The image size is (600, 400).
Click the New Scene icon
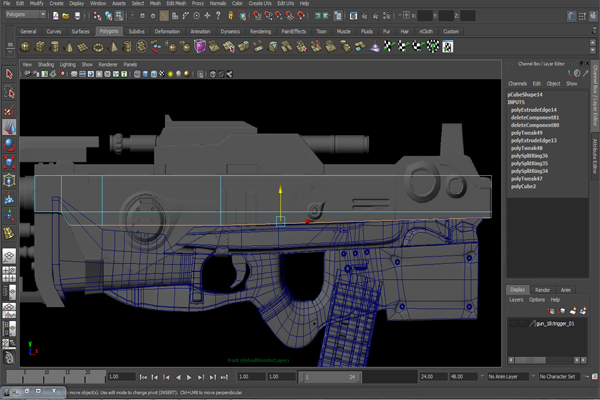click(55, 16)
